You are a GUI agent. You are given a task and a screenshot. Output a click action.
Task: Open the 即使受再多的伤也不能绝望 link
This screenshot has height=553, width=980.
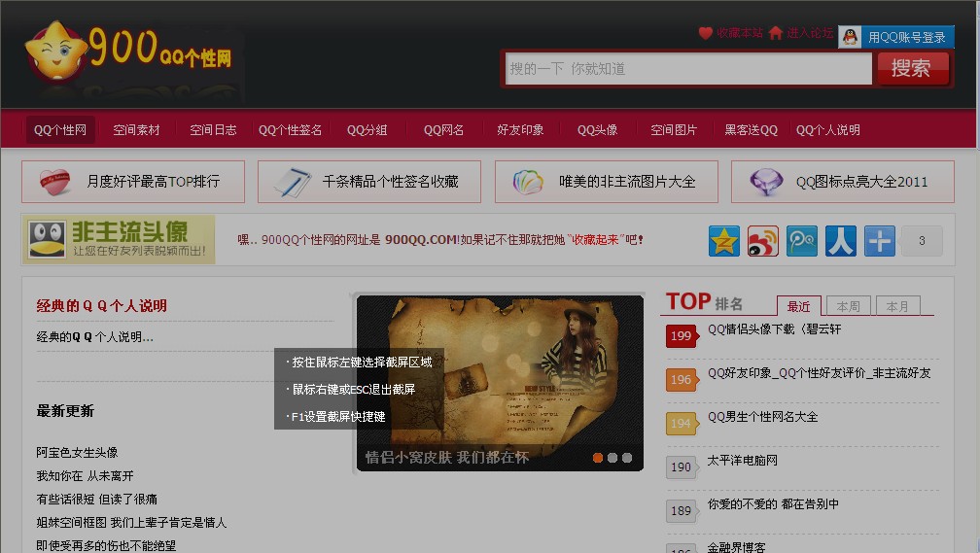pyautogui.click(x=106, y=545)
